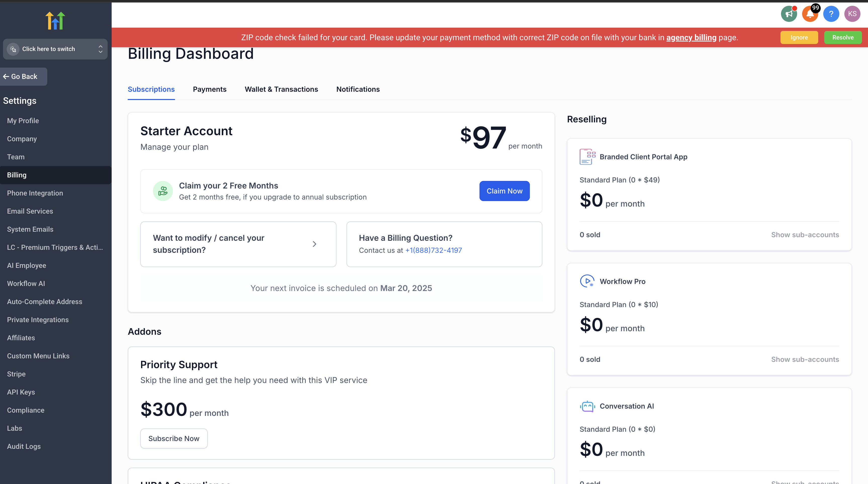The height and width of the screenshot is (484, 868).
Task: Click the HighLevel arrows logo
Action: 55,21
